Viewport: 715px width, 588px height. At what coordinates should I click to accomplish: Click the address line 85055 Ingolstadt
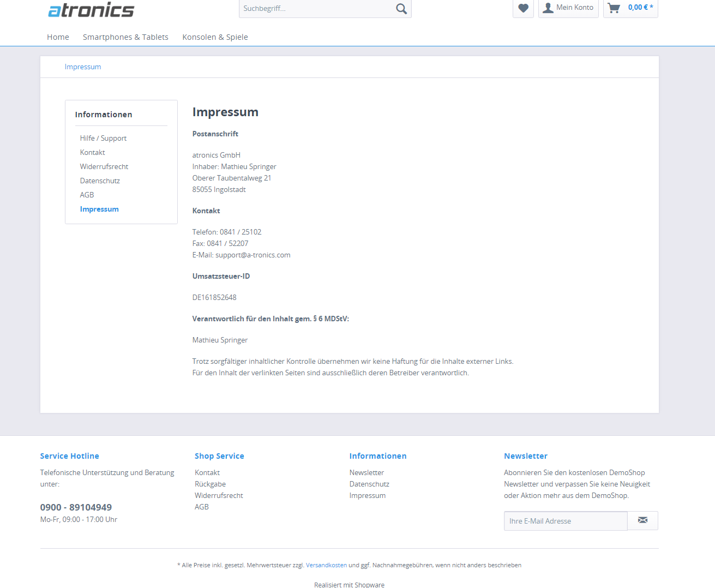click(219, 190)
